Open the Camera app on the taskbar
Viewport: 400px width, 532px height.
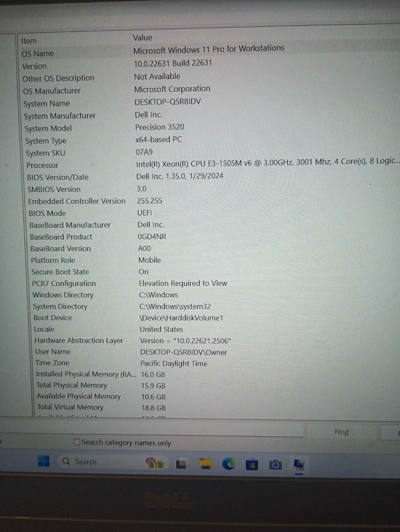(x=275, y=465)
